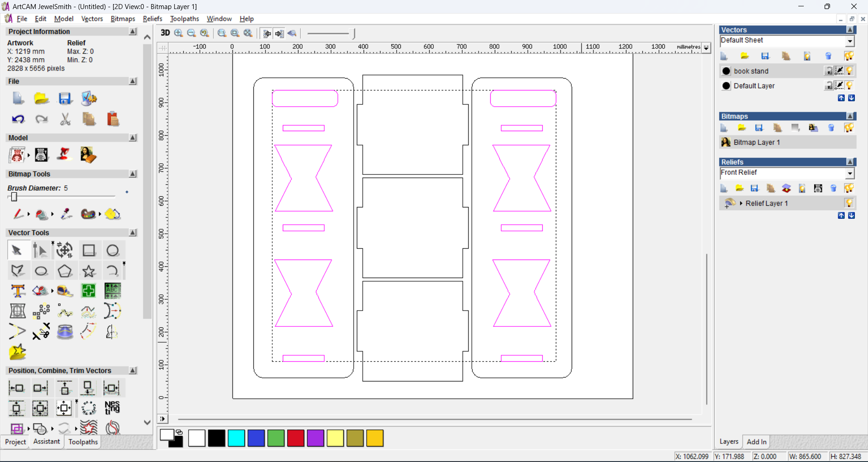Image resolution: width=868 pixels, height=462 pixels.
Task: Choose the Create Star tool
Action: [89, 271]
